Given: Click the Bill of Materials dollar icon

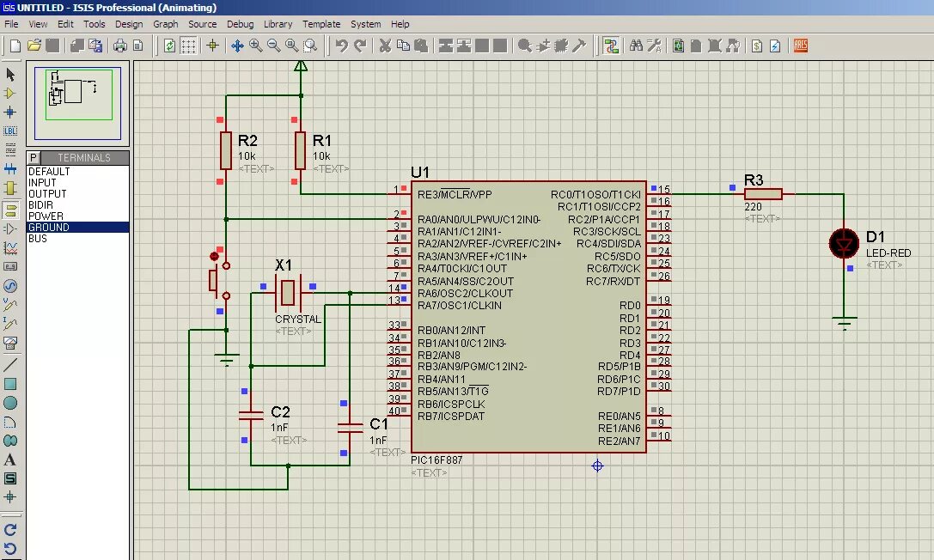Looking at the screenshot, I should 756,46.
